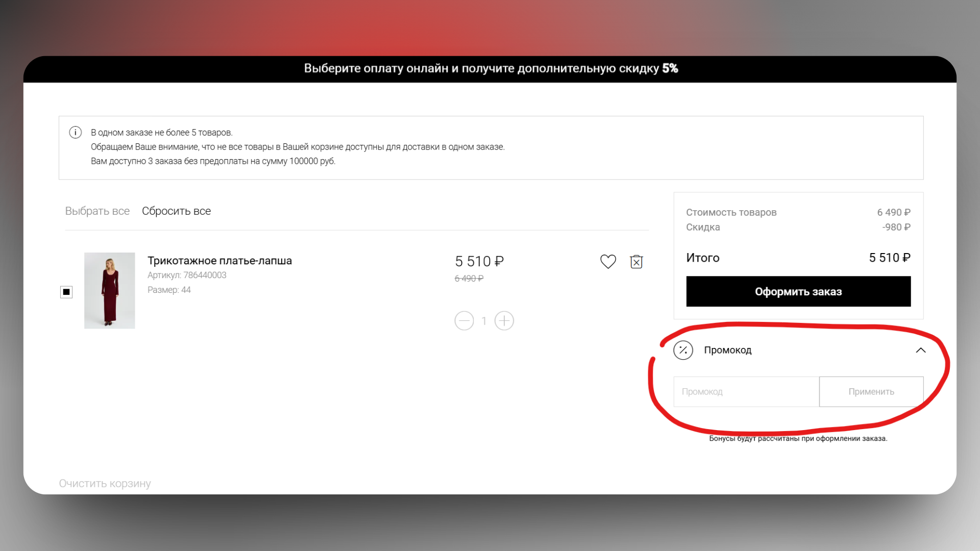Click into the Промокод input field
The width and height of the screenshot is (980, 551).
pyautogui.click(x=746, y=392)
